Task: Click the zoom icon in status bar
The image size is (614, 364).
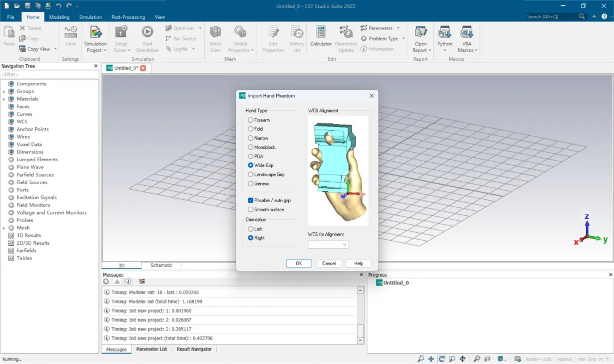Action: coord(453,359)
